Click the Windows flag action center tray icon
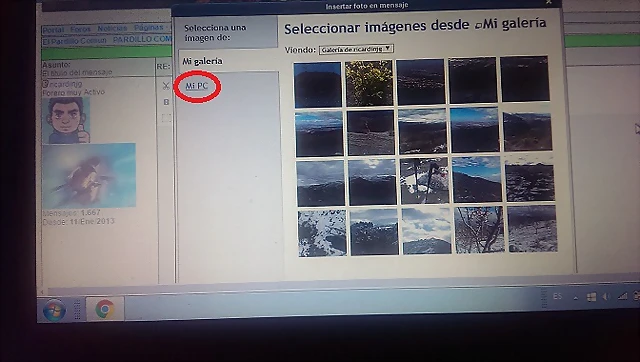This screenshot has height=362, width=640. 591,298
